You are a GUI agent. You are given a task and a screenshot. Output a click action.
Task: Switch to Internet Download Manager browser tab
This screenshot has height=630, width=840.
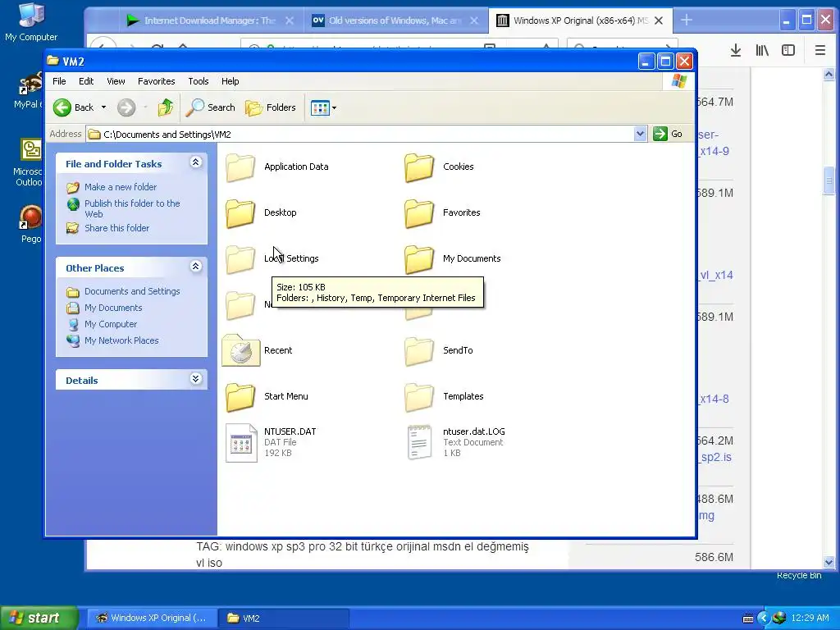point(209,21)
